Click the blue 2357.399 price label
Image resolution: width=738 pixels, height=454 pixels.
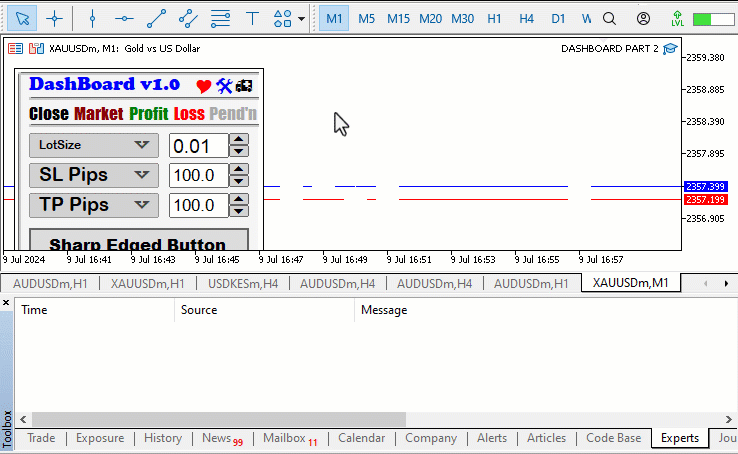(x=706, y=186)
